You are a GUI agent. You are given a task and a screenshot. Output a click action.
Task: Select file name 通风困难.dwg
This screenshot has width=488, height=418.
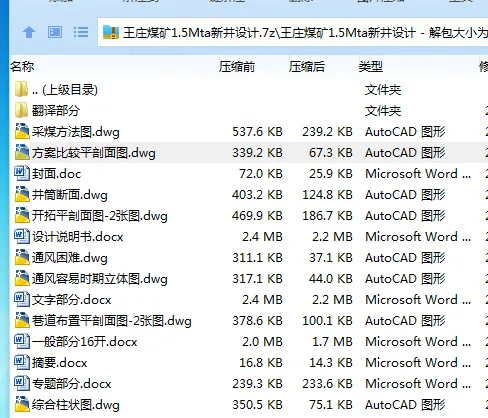point(70,258)
